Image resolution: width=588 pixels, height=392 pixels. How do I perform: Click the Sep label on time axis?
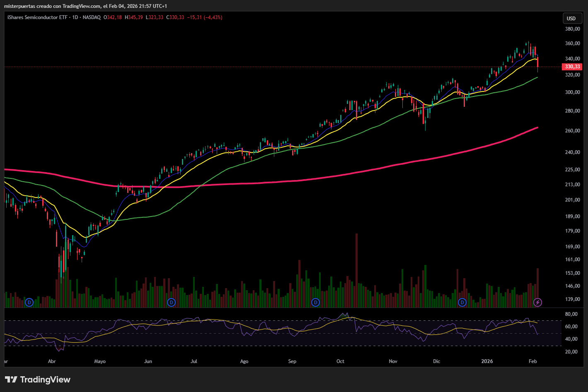click(x=292, y=361)
